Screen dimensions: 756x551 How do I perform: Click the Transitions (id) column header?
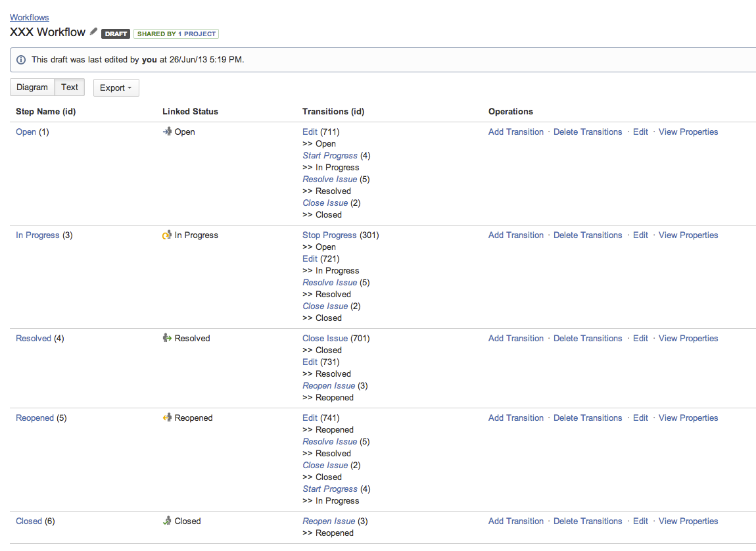[x=333, y=111]
